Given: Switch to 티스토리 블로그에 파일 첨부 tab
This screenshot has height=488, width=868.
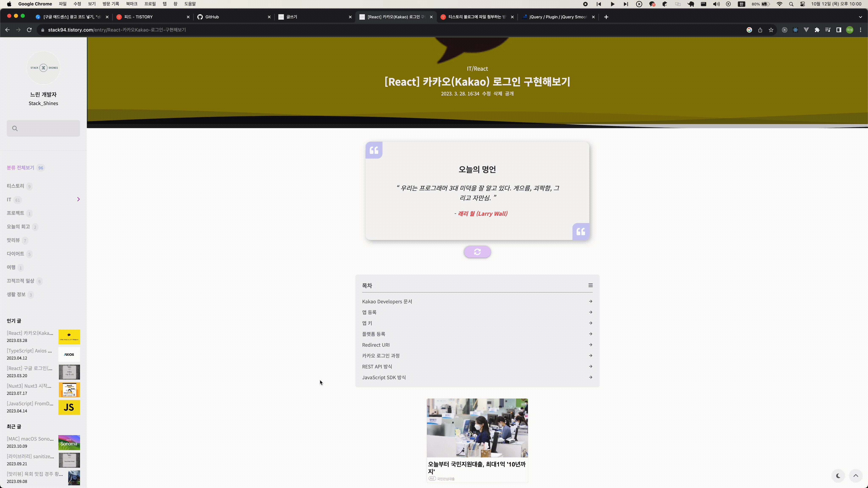Looking at the screenshot, I should point(477,17).
